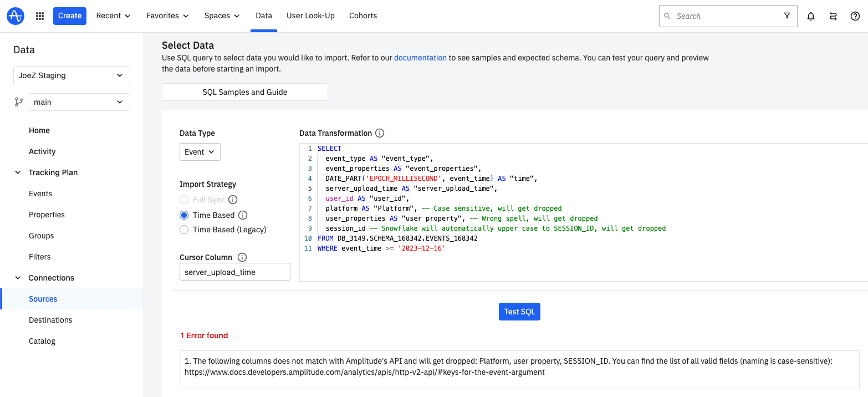Click the help question mark icon
This screenshot has width=868, height=397.
[855, 16]
